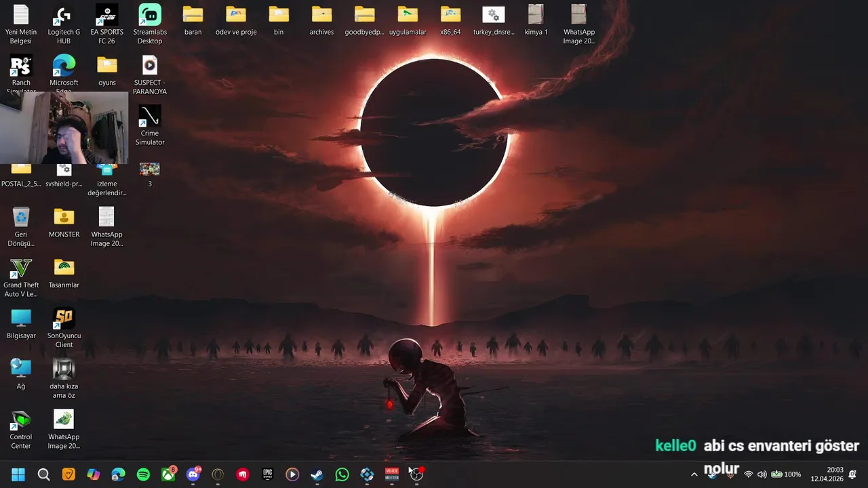Select the svshield-pr... file label
This screenshot has height=488, width=868.
(x=64, y=184)
